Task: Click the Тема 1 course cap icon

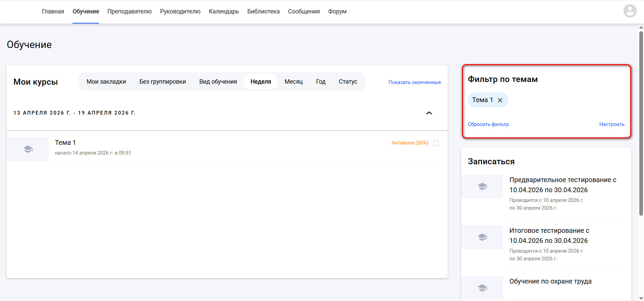Action: [x=28, y=149]
